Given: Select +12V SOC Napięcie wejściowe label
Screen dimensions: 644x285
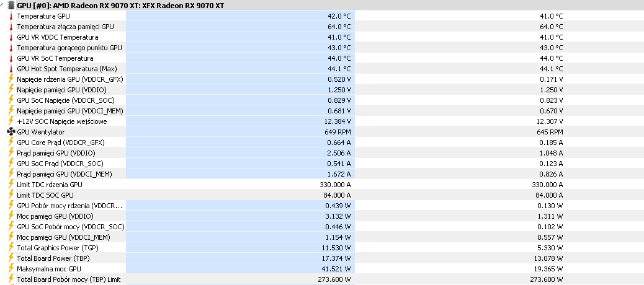Looking at the screenshot, I should coord(62,121).
